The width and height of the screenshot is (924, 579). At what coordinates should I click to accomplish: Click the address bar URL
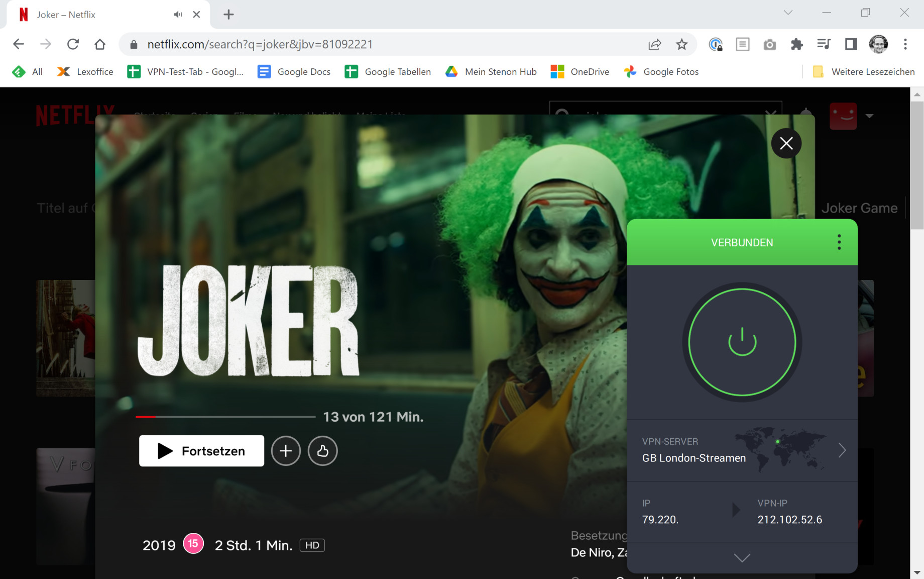tap(260, 44)
